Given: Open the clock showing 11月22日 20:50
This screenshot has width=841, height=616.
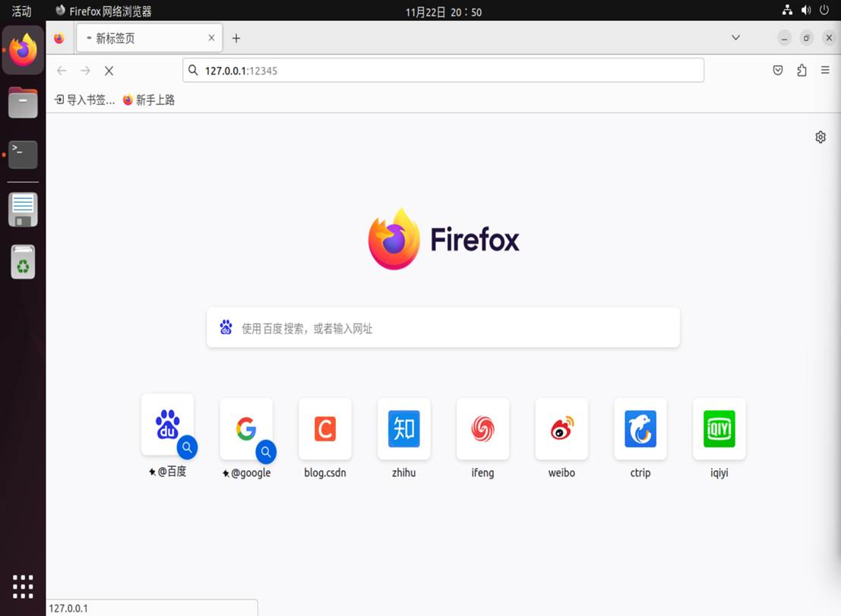Looking at the screenshot, I should pyautogui.click(x=444, y=12).
